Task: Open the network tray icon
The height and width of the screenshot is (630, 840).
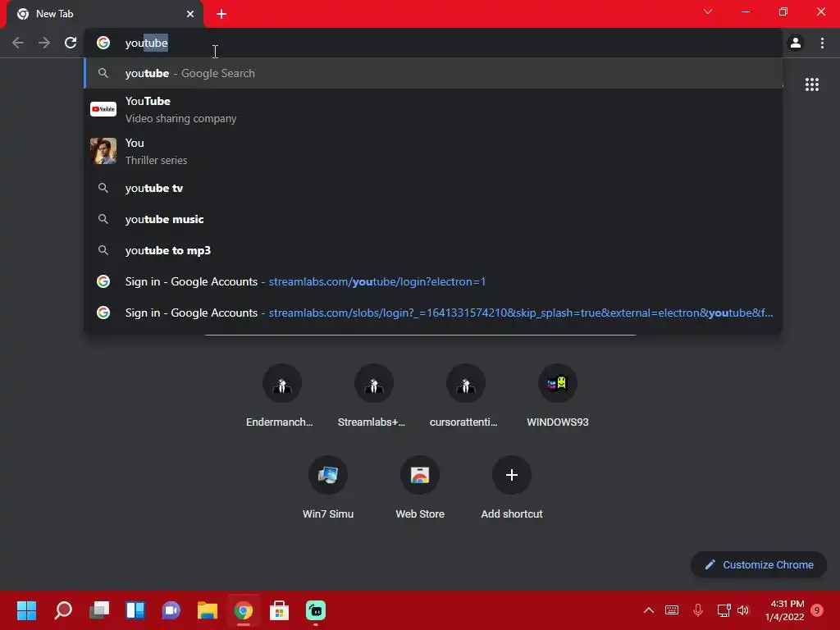Action: click(724, 610)
